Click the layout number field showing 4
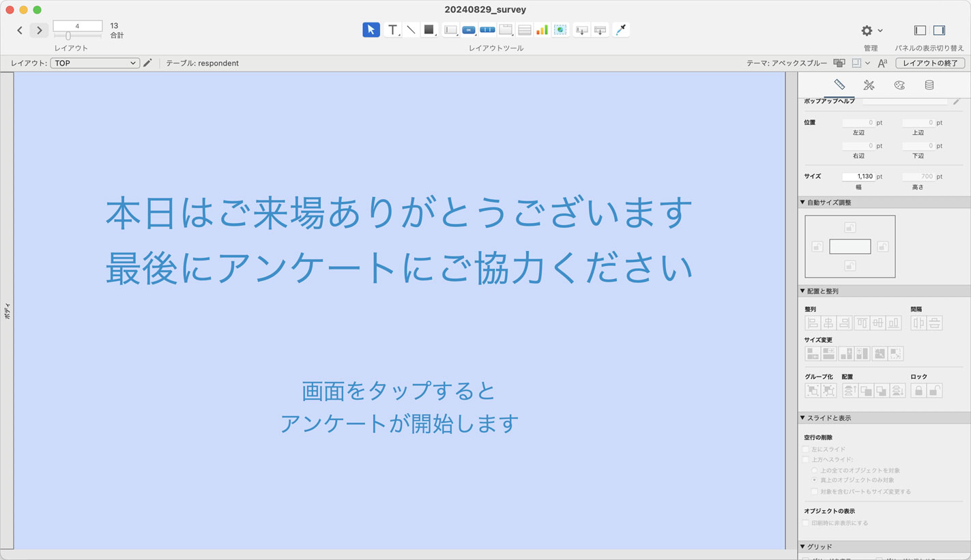The height and width of the screenshot is (560, 971). 77,26
